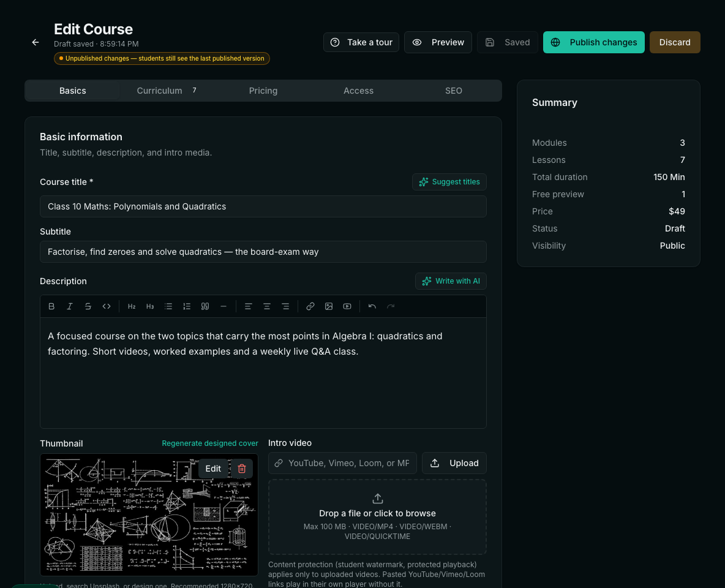Apply H2 heading style
The height and width of the screenshot is (588, 725).
pyautogui.click(x=131, y=306)
